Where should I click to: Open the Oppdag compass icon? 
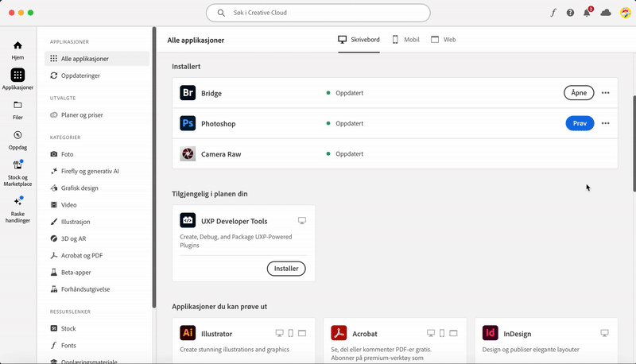point(17,135)
